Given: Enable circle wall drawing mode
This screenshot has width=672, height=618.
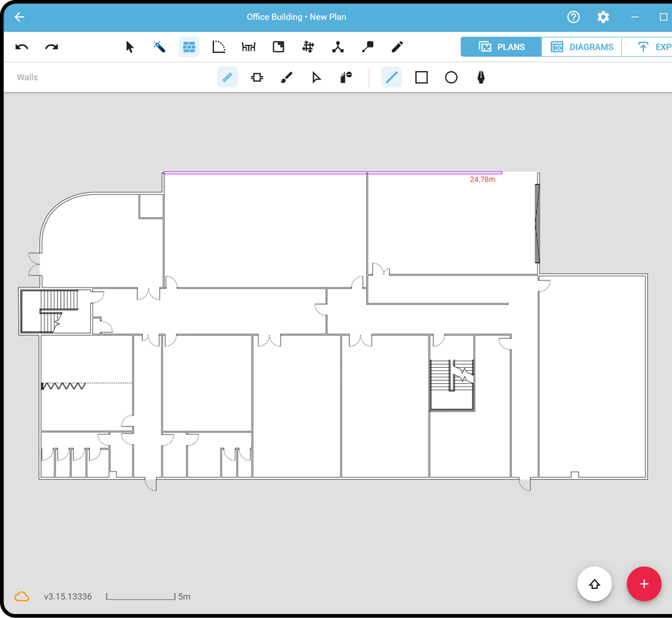Looking at the screenshot, I should tap(451, 77).
